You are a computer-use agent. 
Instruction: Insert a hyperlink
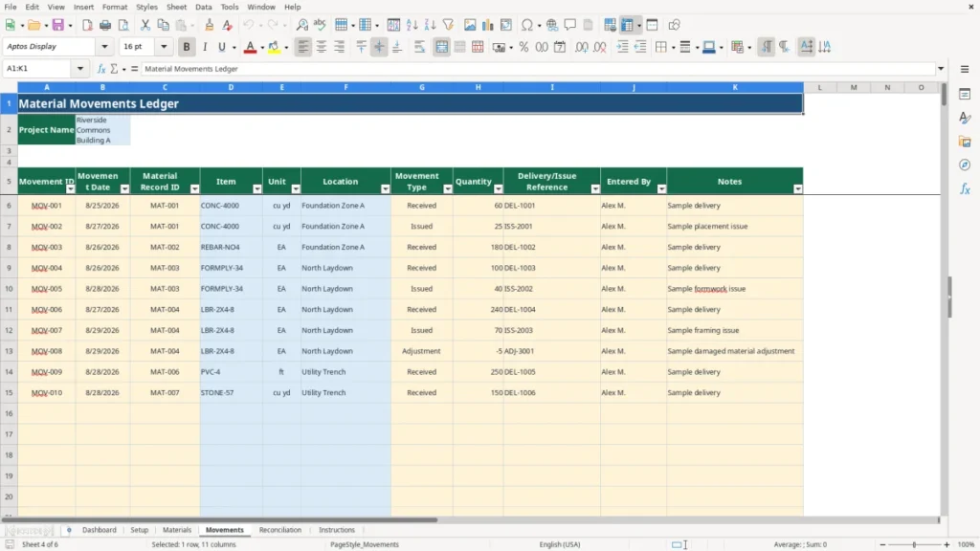point(552,25)
